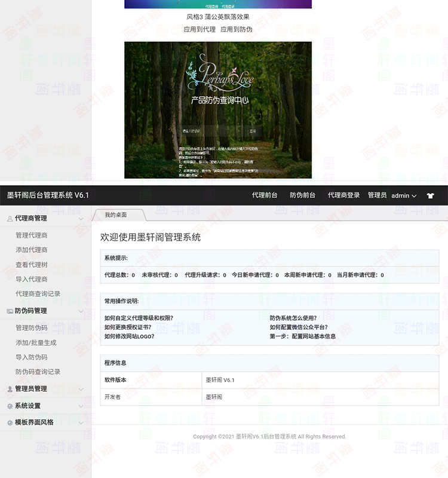Open 代理商查询记录 in the sidebar
The width and height of the screenshot is (448, 478).
click(38, 294)
